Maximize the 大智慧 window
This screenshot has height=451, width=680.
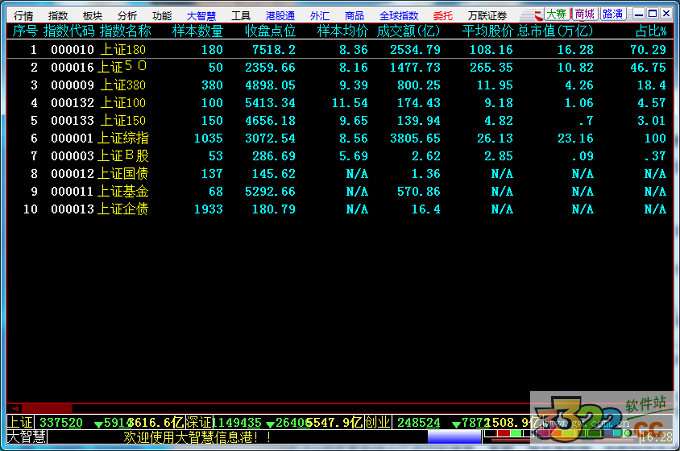pos(652,14)
